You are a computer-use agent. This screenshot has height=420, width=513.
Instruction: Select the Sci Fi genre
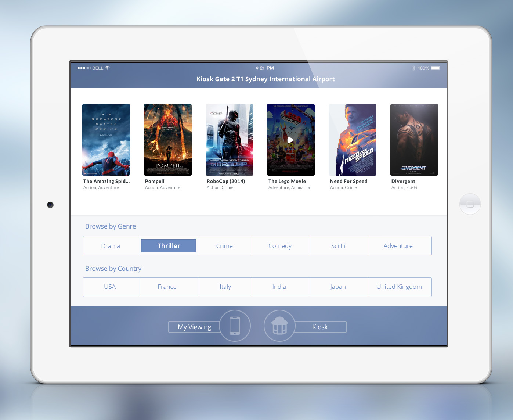point(338,246)
